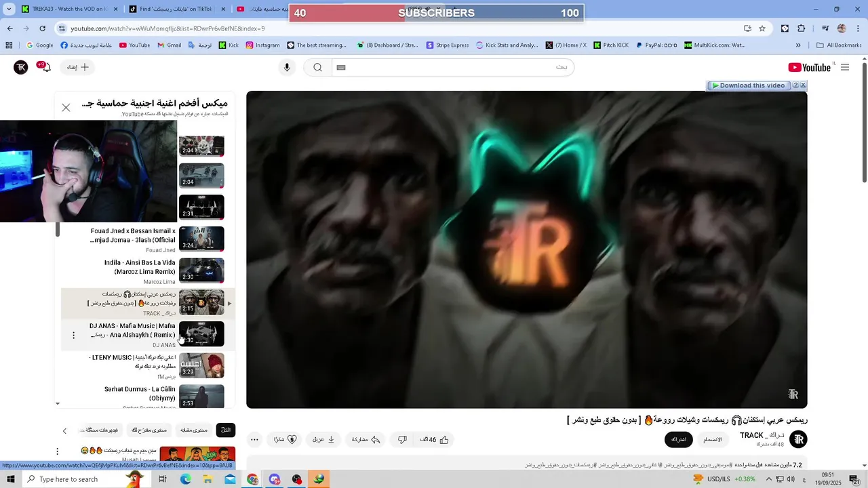Open three-dot menu for DJ ANAS video
The height and width of the screenshot is (488, 868).
pos(74,335)
